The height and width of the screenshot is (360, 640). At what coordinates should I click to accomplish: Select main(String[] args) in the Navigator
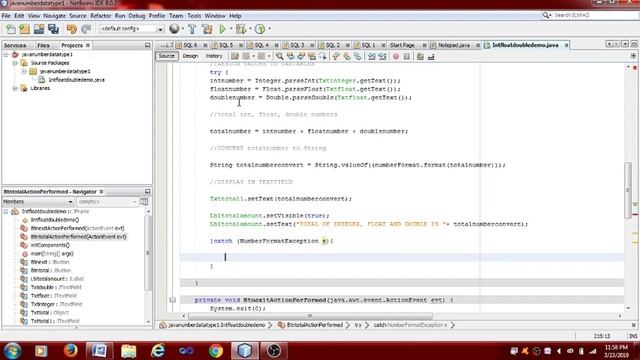pyautogui.click(x=52, y=253)
